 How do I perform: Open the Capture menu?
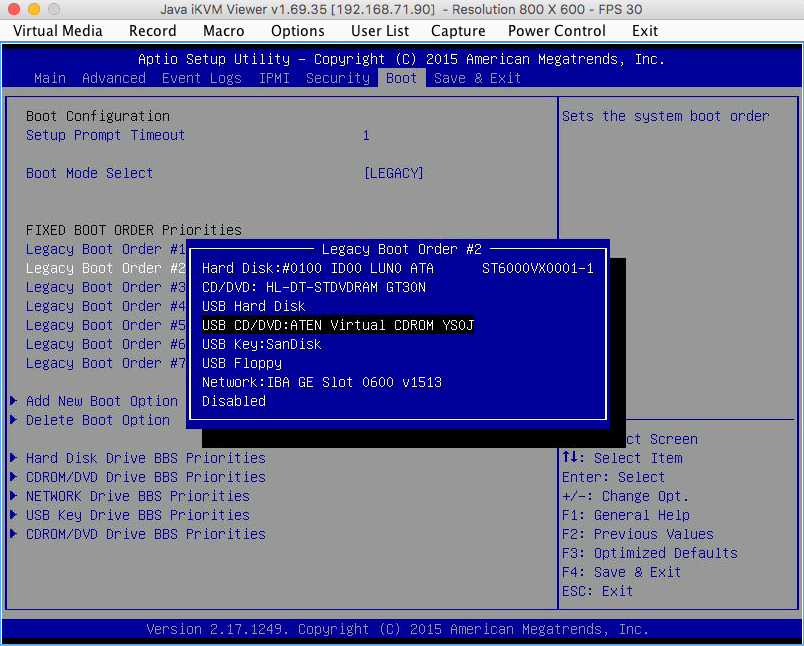(x=457, y=30)
